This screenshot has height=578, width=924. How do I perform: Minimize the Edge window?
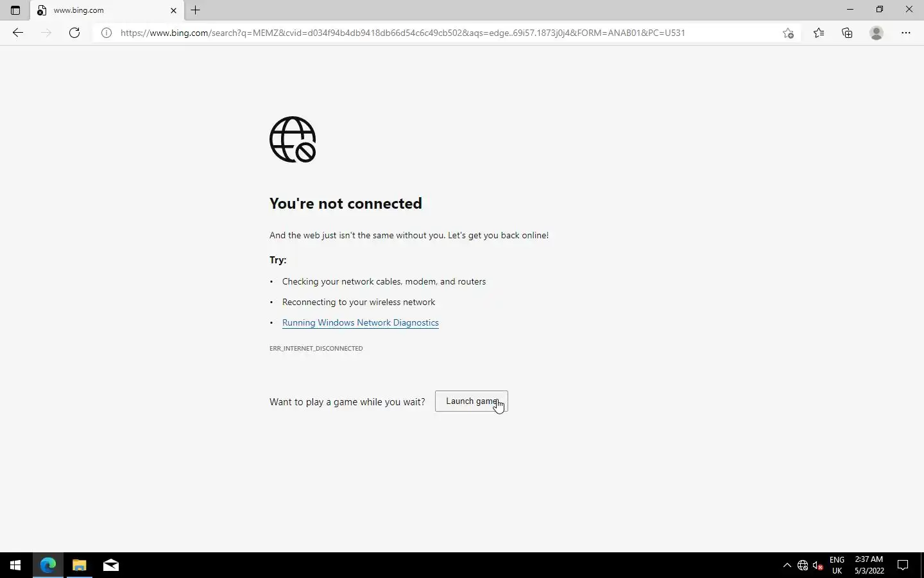click(x=850, y=10)
